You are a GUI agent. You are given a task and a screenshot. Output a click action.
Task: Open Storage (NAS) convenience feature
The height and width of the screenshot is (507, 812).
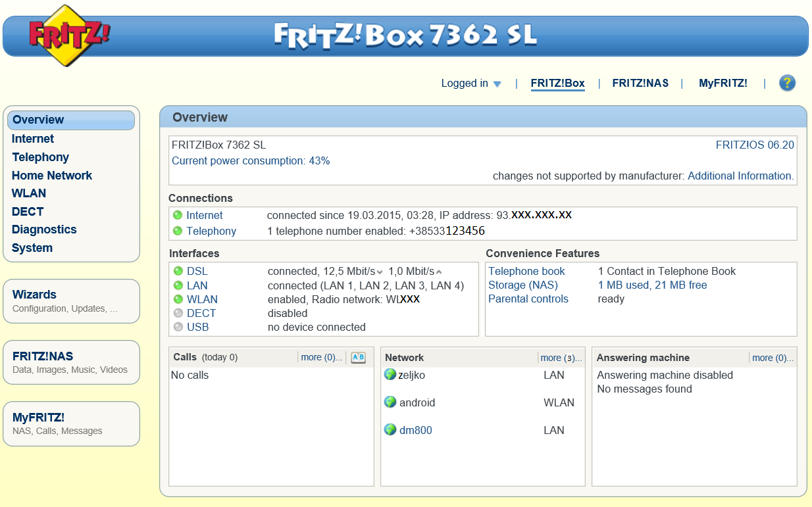pos(523,285)
